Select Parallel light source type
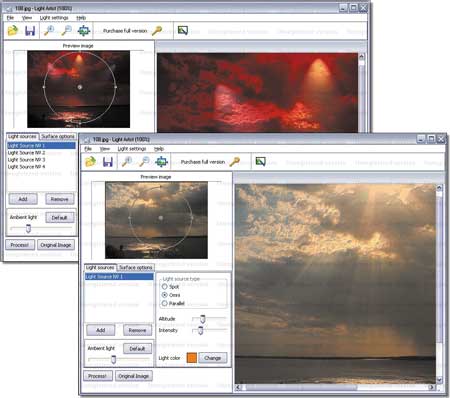The width and height of the screenshot is (450, 398). [164, 303]
